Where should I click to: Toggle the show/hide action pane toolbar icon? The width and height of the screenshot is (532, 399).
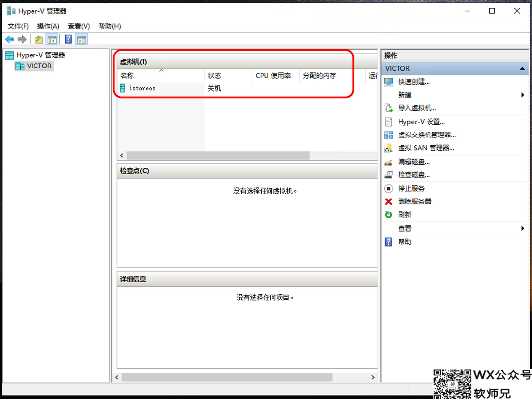pyautogui.click(x=81, y=40)
